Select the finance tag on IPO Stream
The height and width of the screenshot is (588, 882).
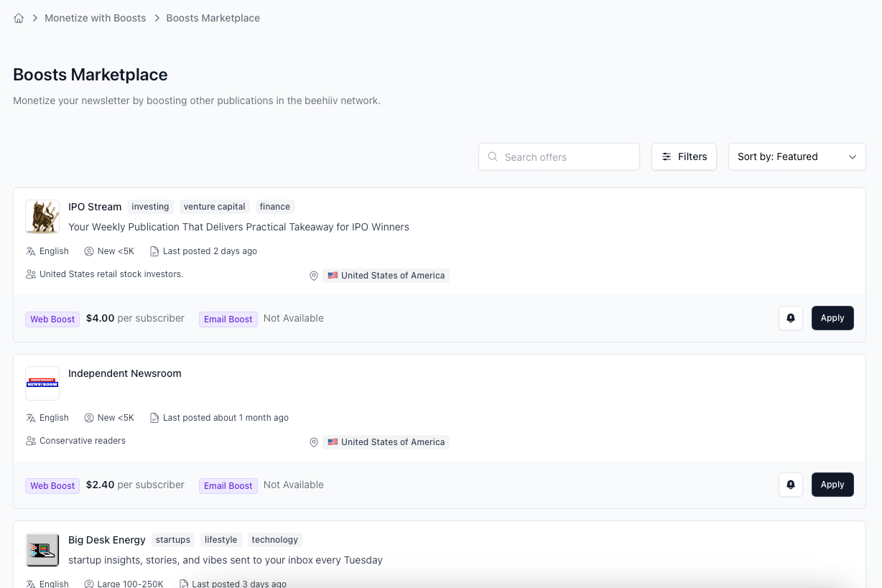pyautogui.click(x=275, y=207)
